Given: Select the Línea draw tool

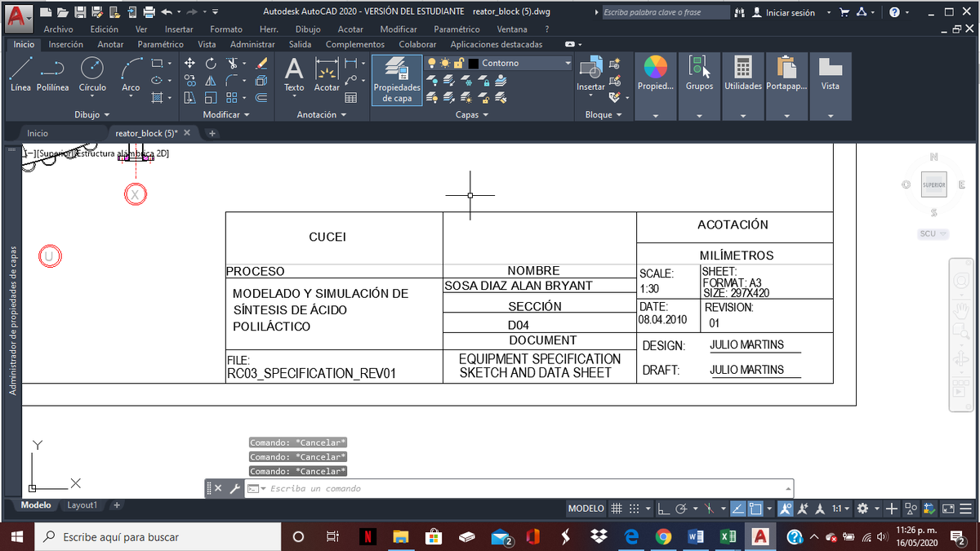Looking at the screenshot, I should tap(21, 73).
